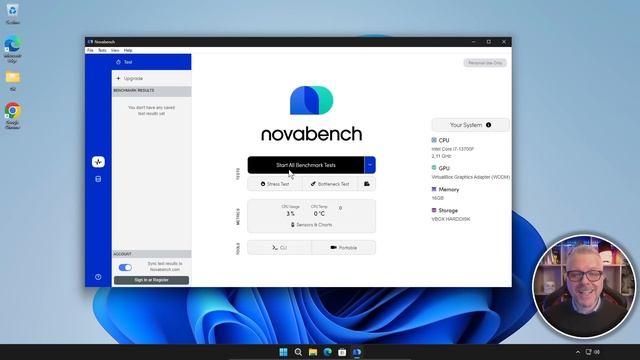Click Novabench icon on taskbar

pyautogui.click(x=357, y=352)
